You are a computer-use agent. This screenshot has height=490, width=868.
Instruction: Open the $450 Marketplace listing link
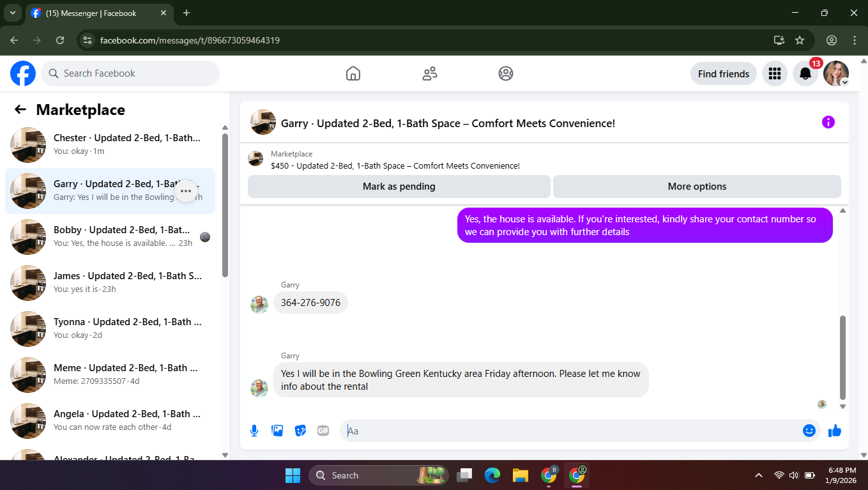[x=395, y=165]
